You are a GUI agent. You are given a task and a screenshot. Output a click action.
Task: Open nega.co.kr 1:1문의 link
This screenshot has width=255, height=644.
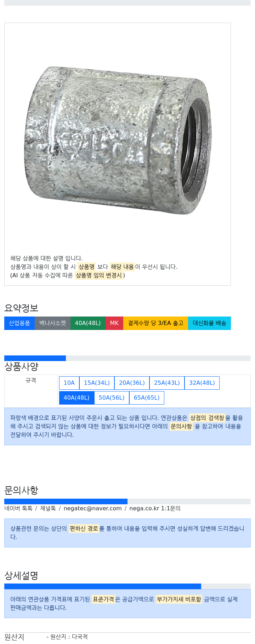click(x=155, y=508)
